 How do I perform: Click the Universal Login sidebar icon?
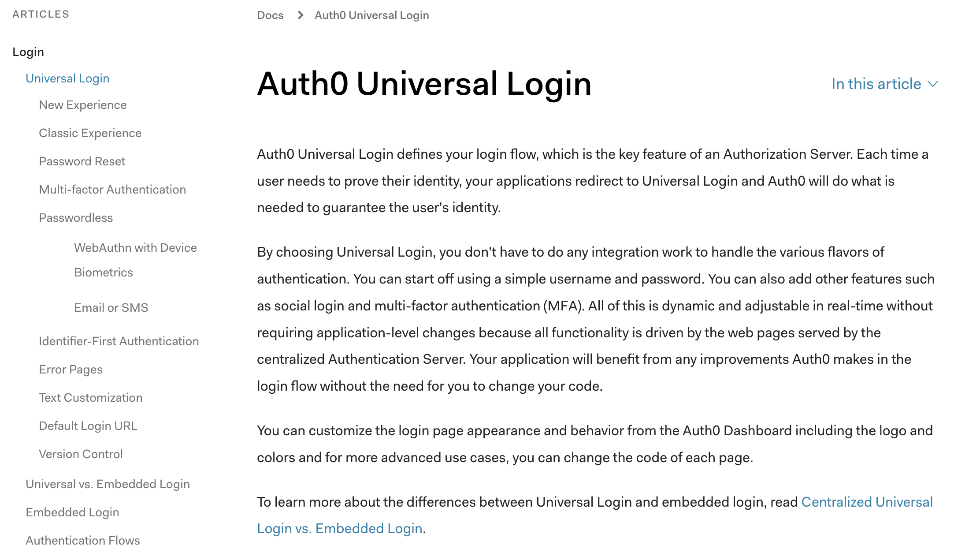[x=67, y=79]
